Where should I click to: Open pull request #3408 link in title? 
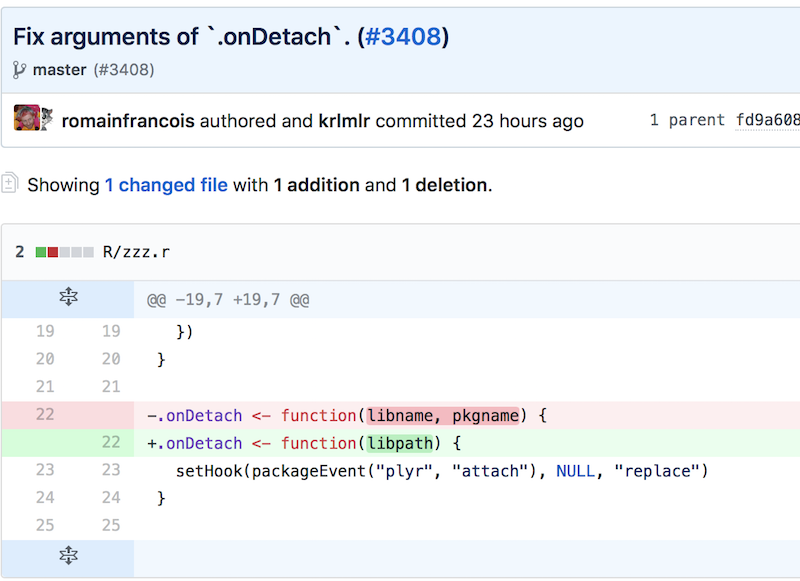403,37
